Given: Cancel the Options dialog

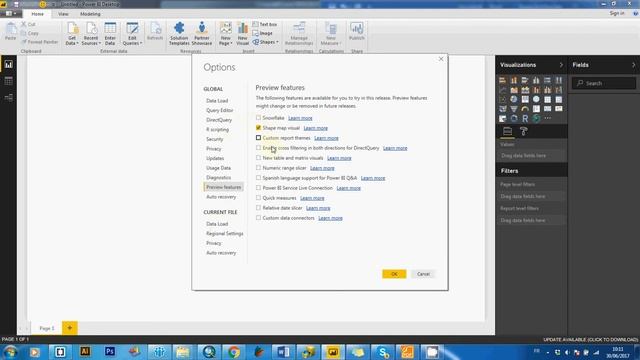Looking at the screenshot, I should pyautogui.click(x=423, y=274).
